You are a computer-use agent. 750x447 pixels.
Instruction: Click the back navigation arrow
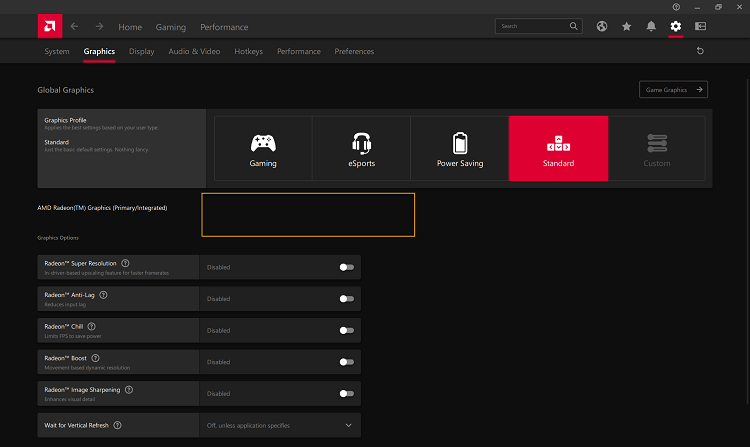75,26
